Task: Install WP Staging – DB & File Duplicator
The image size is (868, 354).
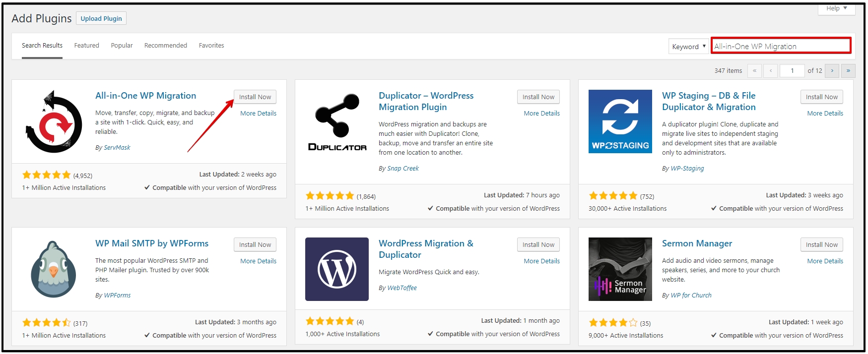Action: click(x=822, y=97)
